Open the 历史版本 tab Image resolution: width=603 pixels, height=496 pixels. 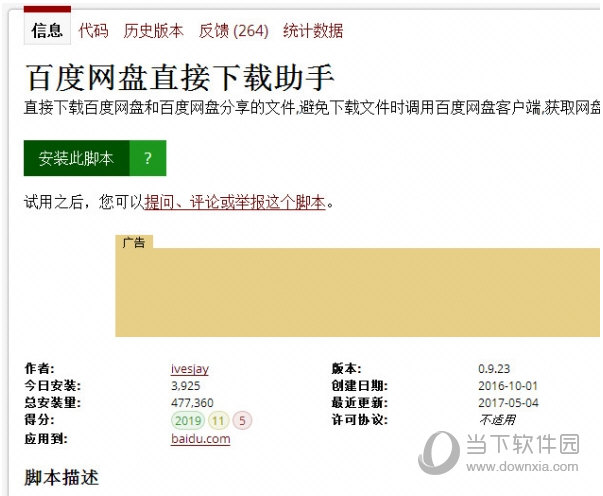(x=153, y=30)
